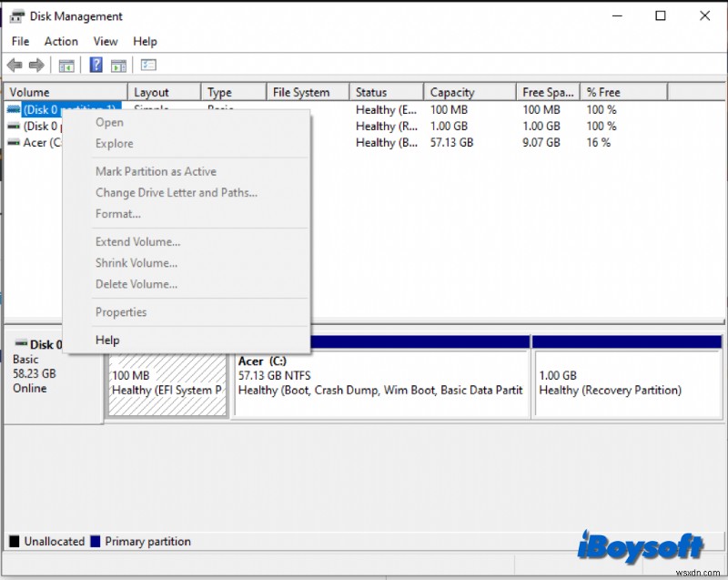Screen dimensions: 728x580
Task: Click the Healthy (R... status cell
Action: (x=387, y=127)
